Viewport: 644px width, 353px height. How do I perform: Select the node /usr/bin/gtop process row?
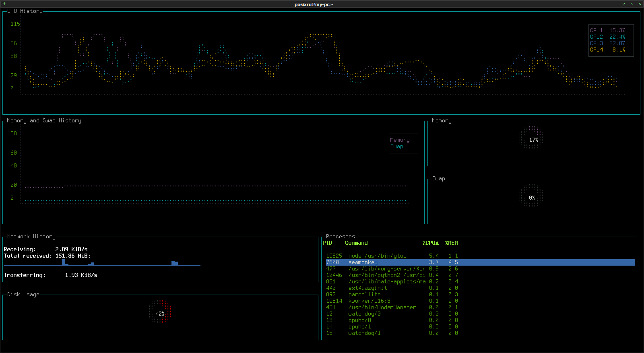(481, 256)
